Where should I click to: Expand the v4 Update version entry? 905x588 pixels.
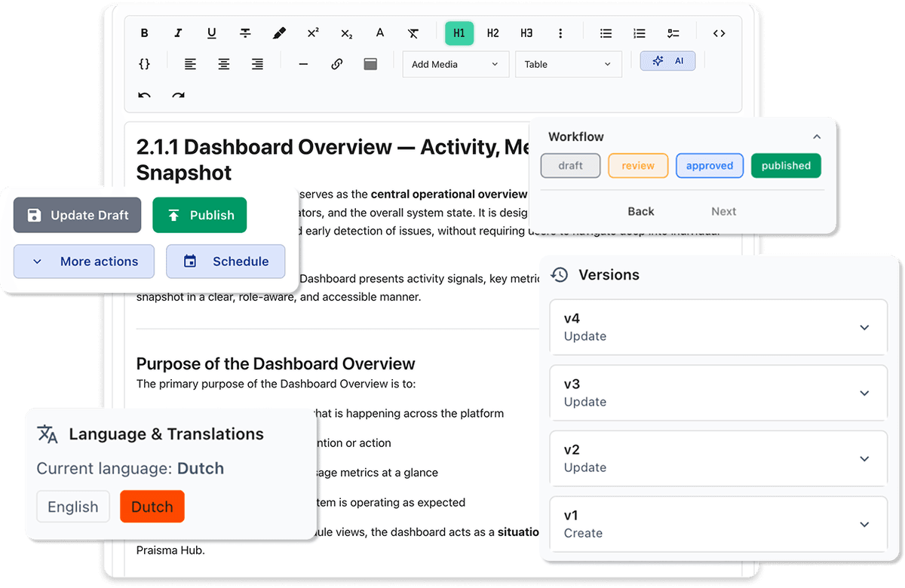864,327
